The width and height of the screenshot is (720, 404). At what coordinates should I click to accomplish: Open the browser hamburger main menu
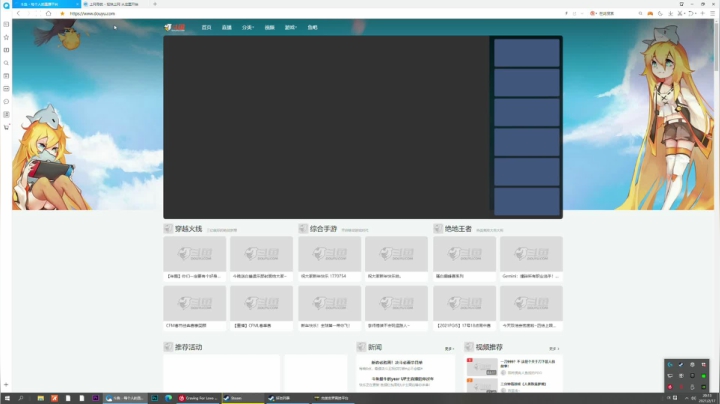[713, 14]
